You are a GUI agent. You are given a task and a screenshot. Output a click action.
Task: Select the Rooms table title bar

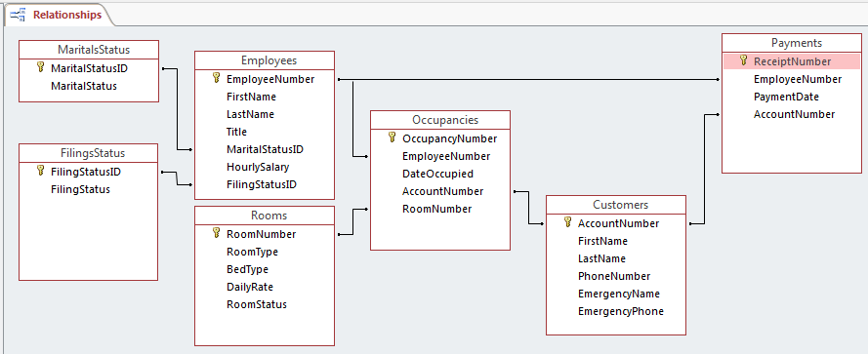pos(265,216)
